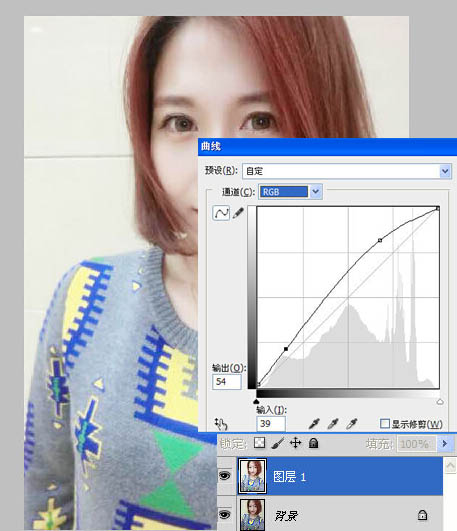Click the output value field 54
Screen dimensions: 457x531
point(227,382)
